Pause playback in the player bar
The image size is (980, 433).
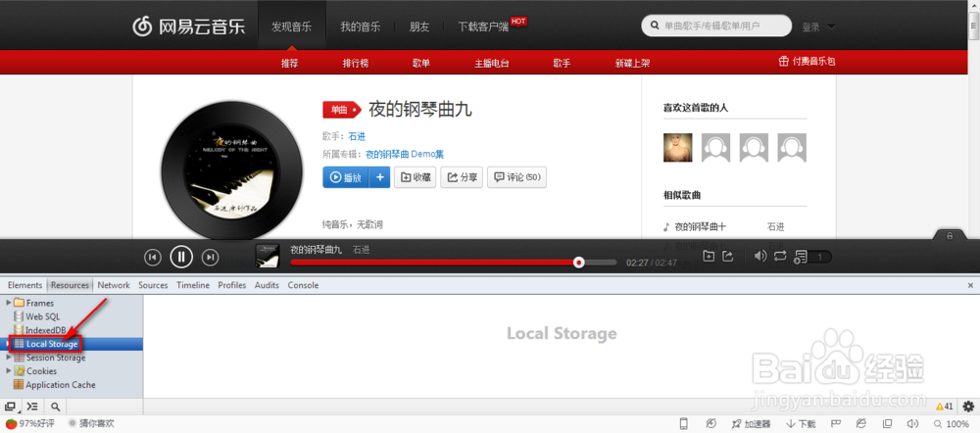coord(181,257)
